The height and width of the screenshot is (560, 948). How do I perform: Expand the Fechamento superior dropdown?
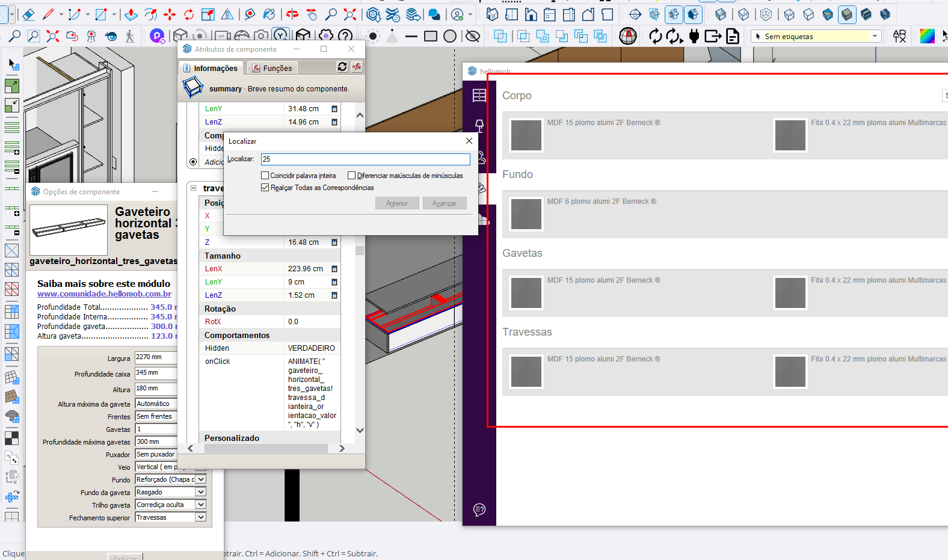[x=201, y=517]
